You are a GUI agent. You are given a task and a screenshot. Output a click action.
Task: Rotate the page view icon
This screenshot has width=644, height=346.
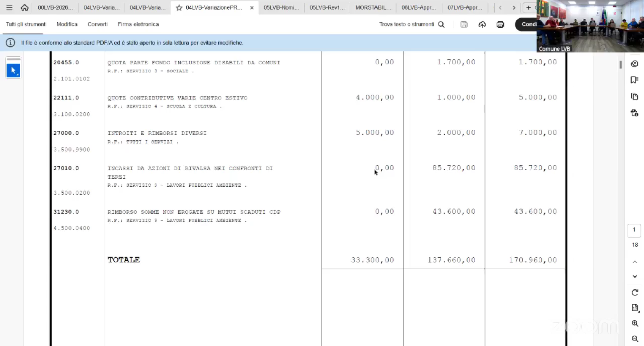tap(635, 293)
